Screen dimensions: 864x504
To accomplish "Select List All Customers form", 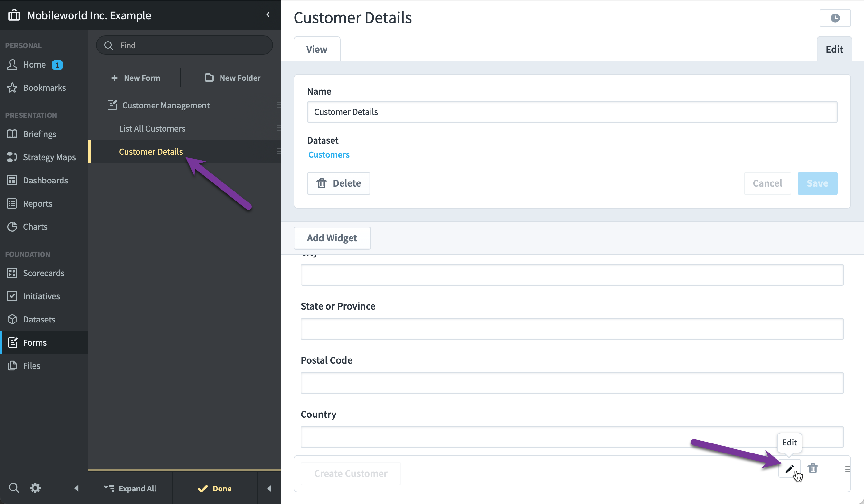I will [152, 128].
